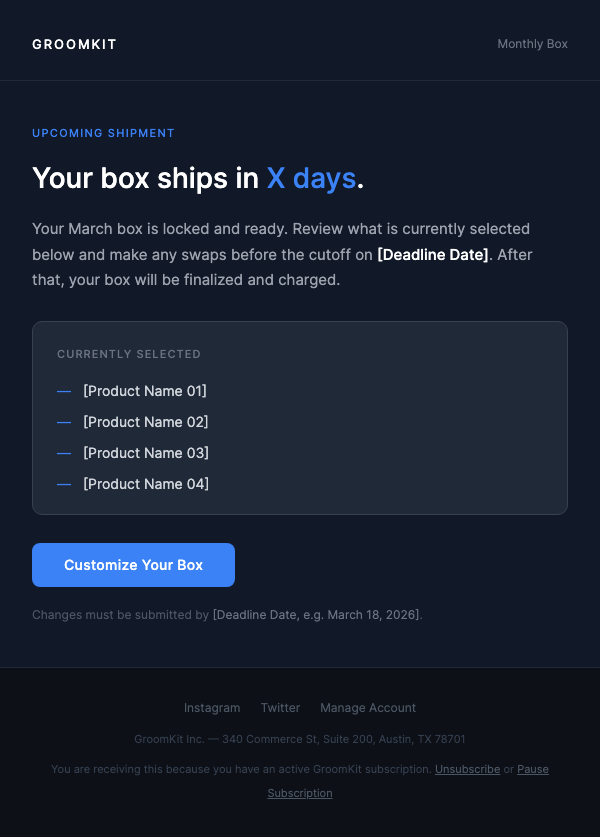The image size is (600, 837).
Task: Open the Unsubscribe link
Action: click(467, 769)
